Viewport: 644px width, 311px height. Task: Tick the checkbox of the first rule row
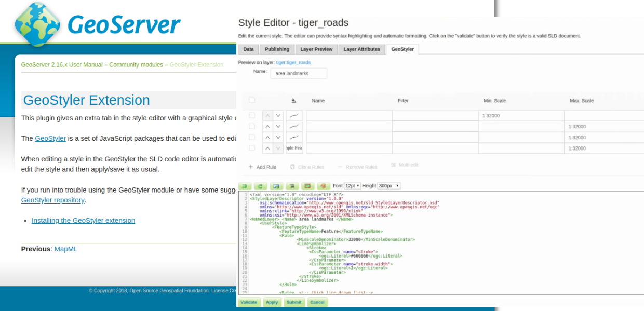252,115
